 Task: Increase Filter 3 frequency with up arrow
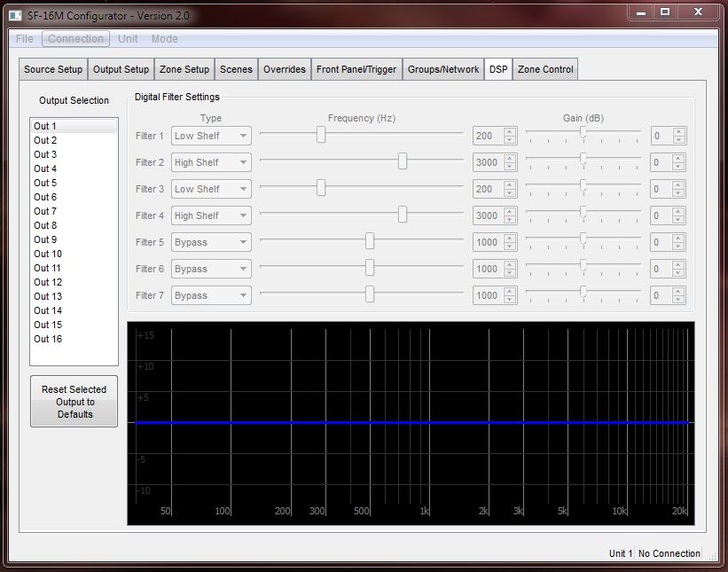(x=510, y=184)
